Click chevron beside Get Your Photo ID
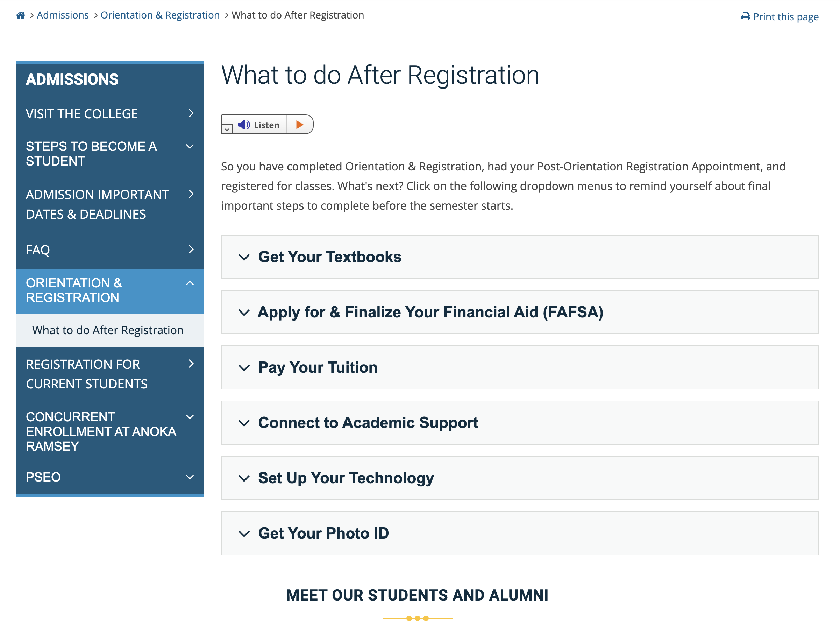 244,534
